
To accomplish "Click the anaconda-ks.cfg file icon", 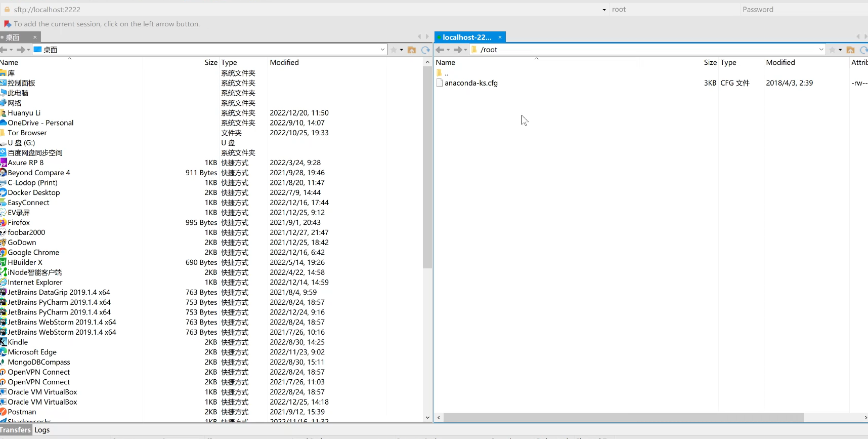I will pyautogui.click(x=440, y=83).
